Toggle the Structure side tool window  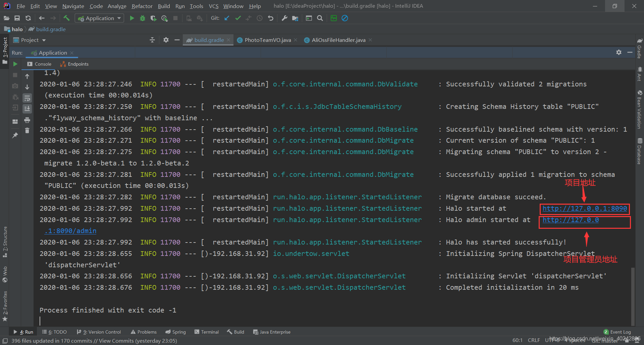click(5, 242)
